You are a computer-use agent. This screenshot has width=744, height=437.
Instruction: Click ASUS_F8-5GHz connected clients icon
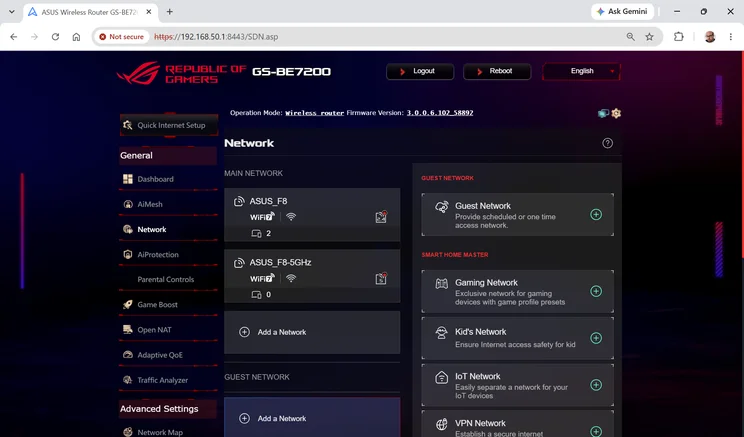[256, 295]
